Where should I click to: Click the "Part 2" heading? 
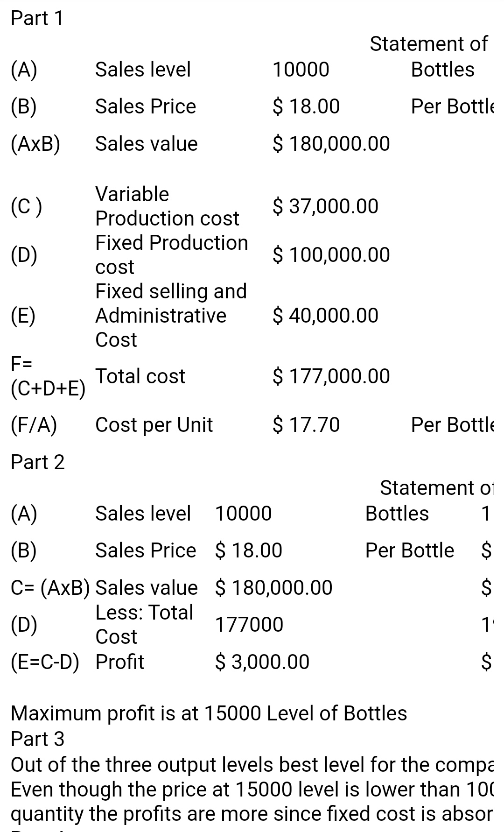pyautogui.click(x=37, y=462)
